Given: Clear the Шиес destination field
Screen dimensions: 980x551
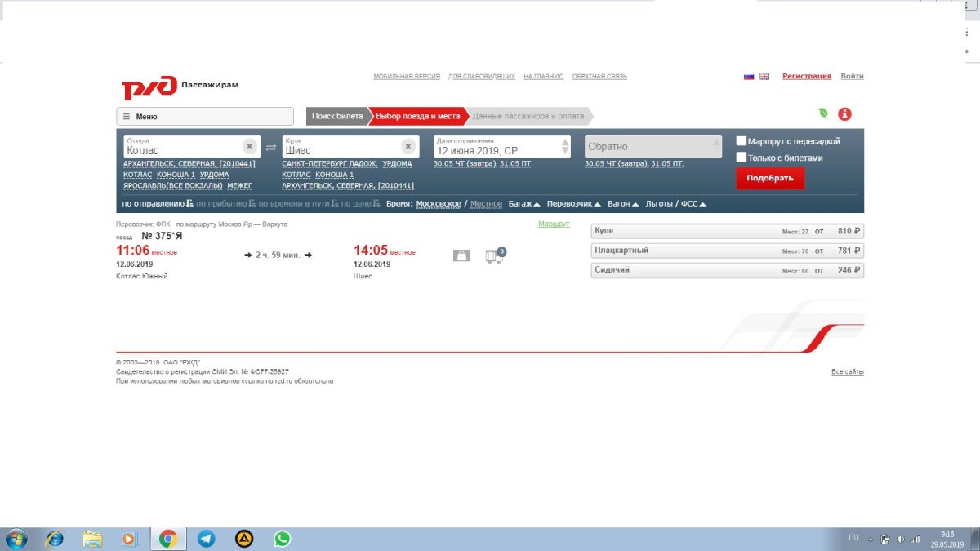Looking at the screenshot, I should click(x=408, y=146).
